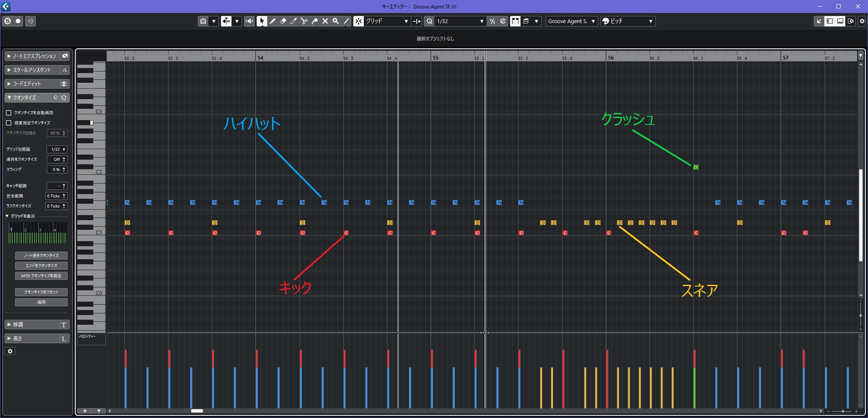Toggle Acoustic Feedback speaker icon
This screenshot has width=868, height=418.
click(x=249, y=21)
